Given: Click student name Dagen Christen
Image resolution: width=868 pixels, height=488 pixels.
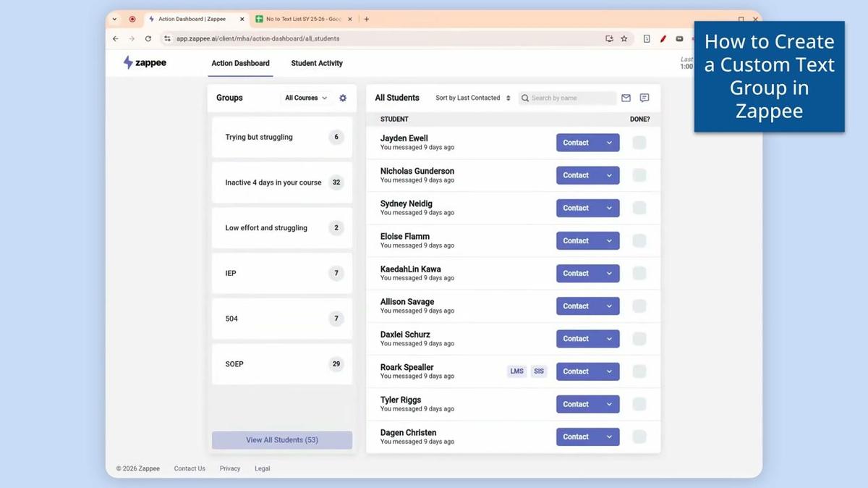Looking at the screenshot, I should click(408, 432).
